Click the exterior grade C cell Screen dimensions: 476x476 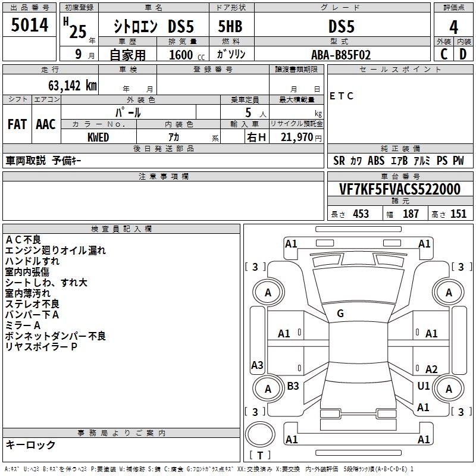pos(444,54)
